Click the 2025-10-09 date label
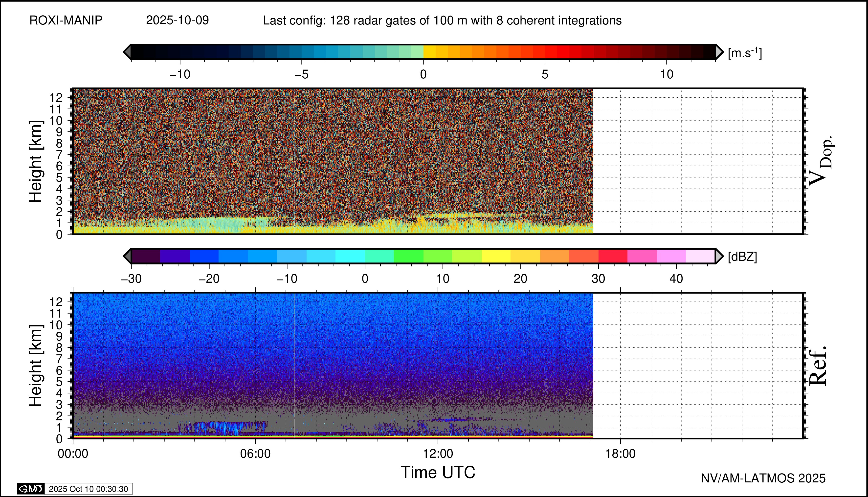Viewport: 868px width, 497px height. click(x=177, y=21)
